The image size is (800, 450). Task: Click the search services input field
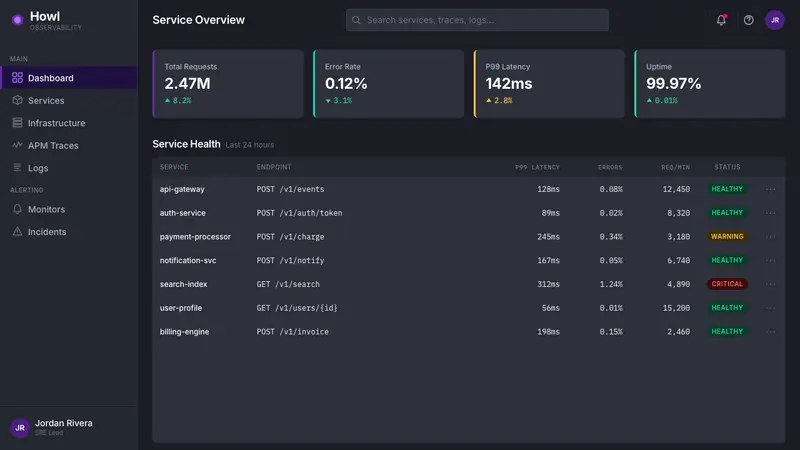pyautogui.click(x=477, y=20)
